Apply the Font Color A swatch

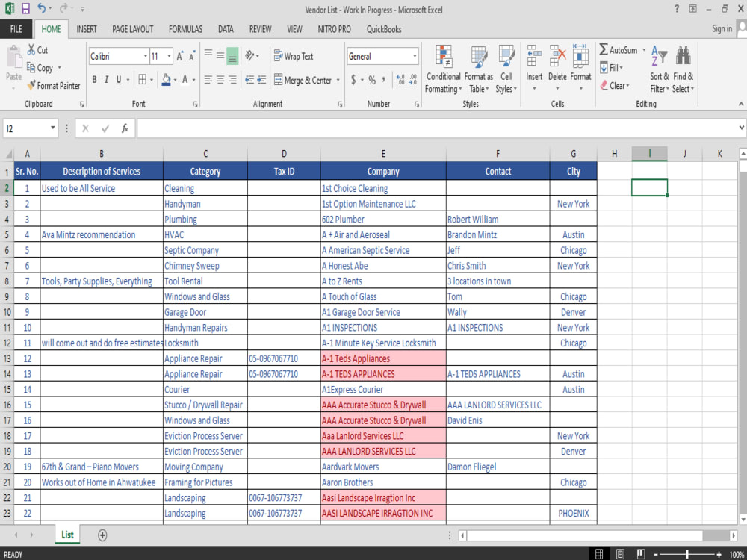pos(185,80)
